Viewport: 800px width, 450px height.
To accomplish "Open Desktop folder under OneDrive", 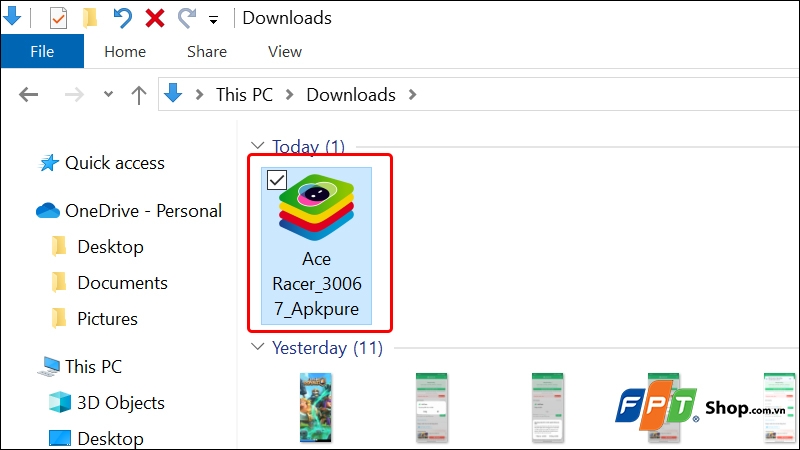I will (x=110, y=247).
